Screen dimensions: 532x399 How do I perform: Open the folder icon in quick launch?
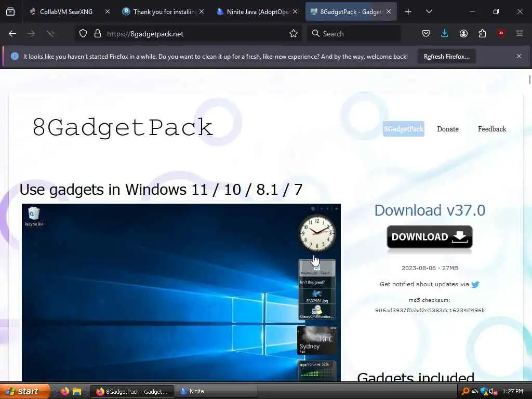pos(77,391)
